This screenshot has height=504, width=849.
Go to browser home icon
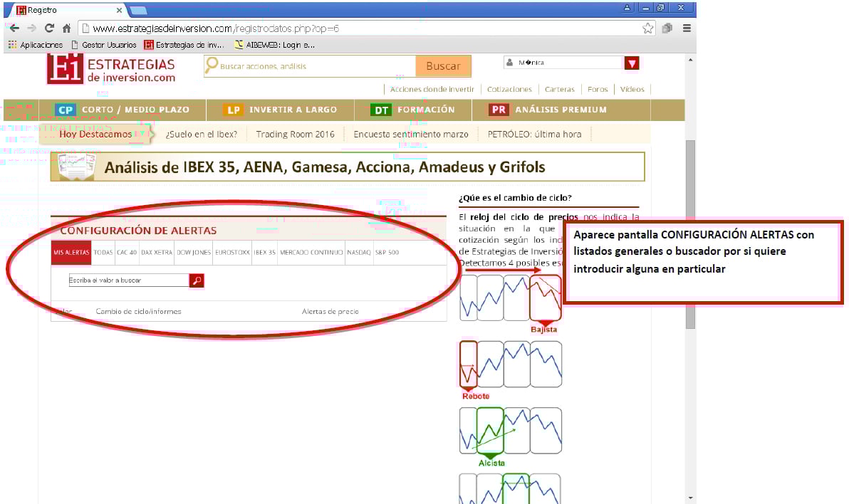pyautogui.click(x=67, y=28)
